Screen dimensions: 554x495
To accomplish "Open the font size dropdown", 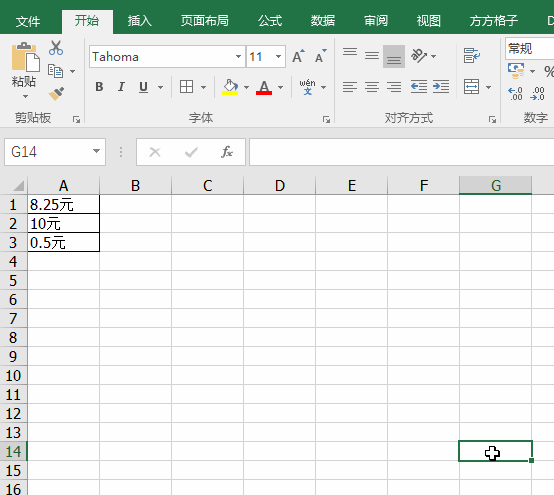I will (x=278, y=56).
